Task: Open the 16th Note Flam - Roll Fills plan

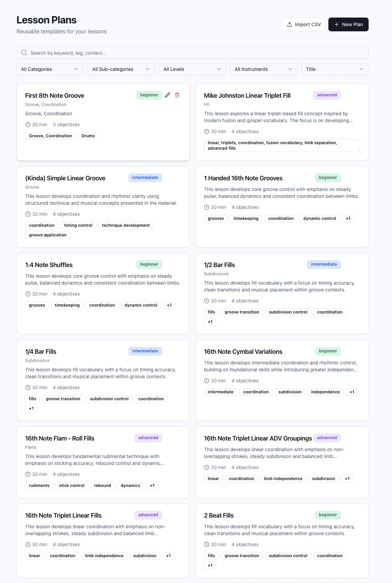Action: tap(60, 438)
